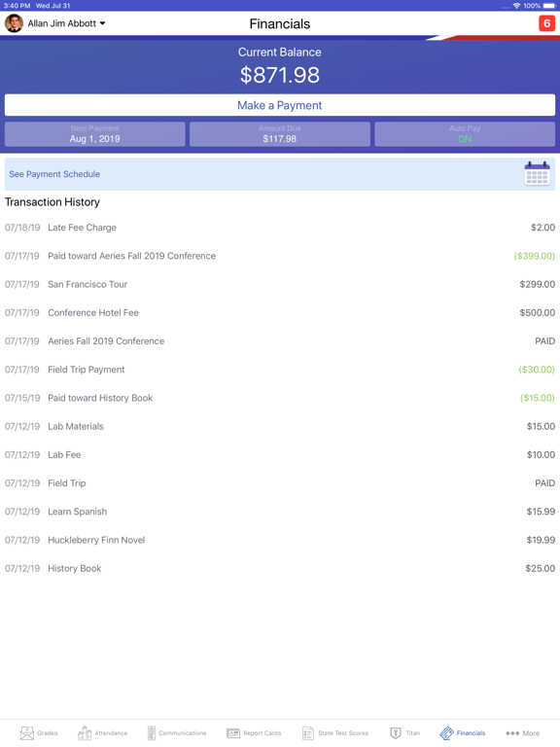Click the ($30.00) payment amount
Viewport: 560px width, 747px height.
537,370
